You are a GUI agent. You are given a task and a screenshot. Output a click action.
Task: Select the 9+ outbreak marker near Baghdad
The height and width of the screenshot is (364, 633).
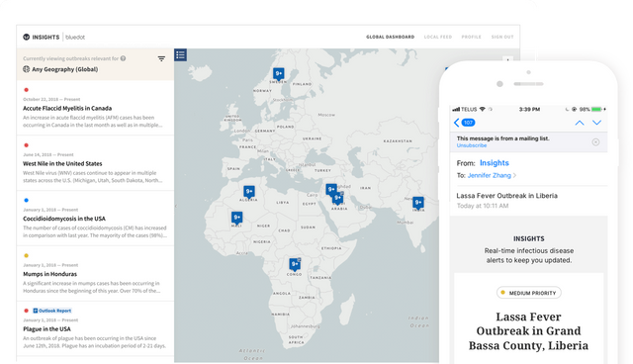[x=331, y=189]
